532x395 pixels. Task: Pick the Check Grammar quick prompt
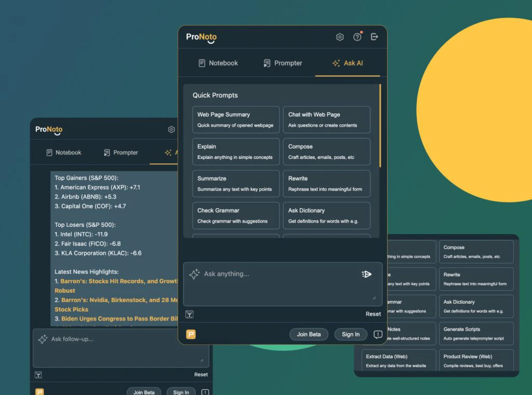pyautogui.click(x=235, y=215)
